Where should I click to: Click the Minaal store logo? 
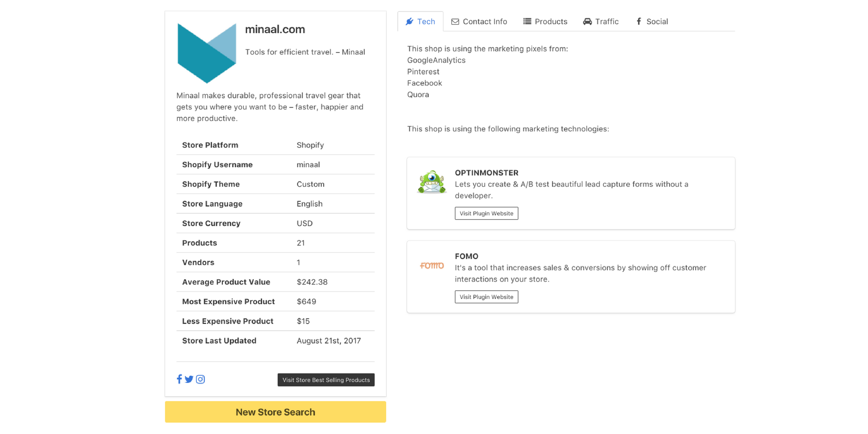207,53
